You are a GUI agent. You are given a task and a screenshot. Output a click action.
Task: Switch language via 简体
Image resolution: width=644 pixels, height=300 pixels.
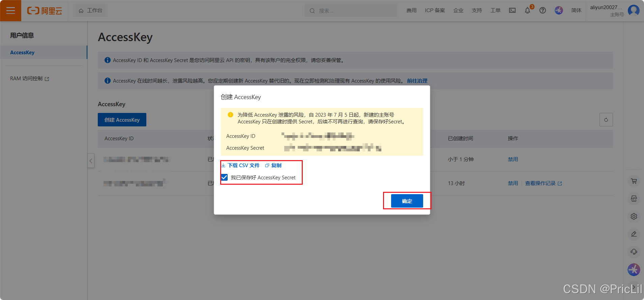coord(576,10)
